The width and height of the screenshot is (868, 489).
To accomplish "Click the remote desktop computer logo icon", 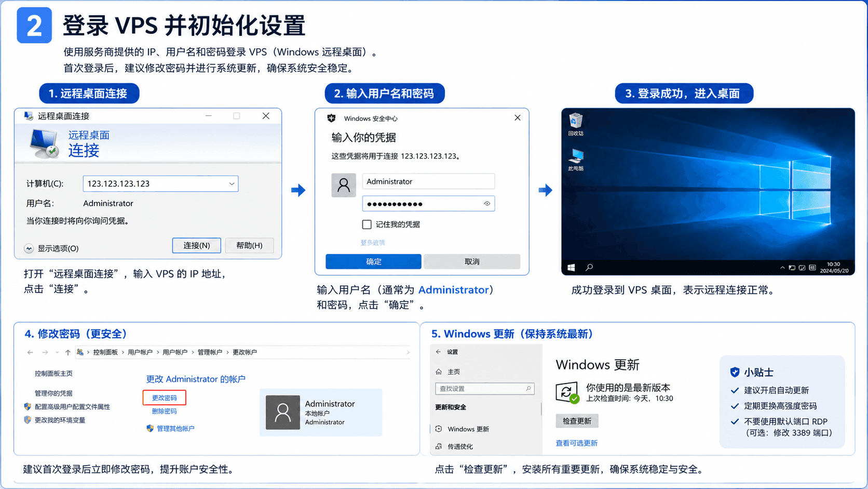I will [x=44, y=143].
